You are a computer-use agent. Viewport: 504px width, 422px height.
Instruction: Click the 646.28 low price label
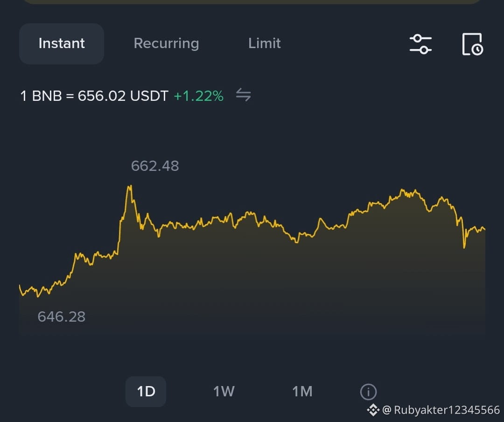(x=62, y=317)
